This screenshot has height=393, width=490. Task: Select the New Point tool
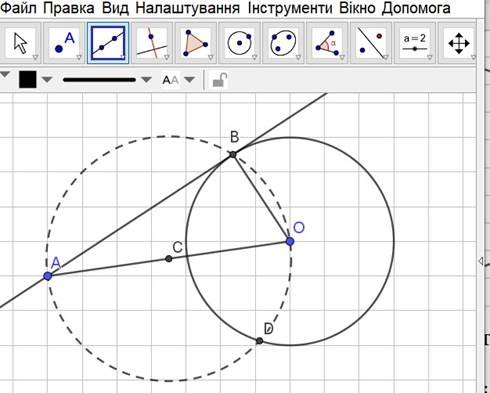64,43
